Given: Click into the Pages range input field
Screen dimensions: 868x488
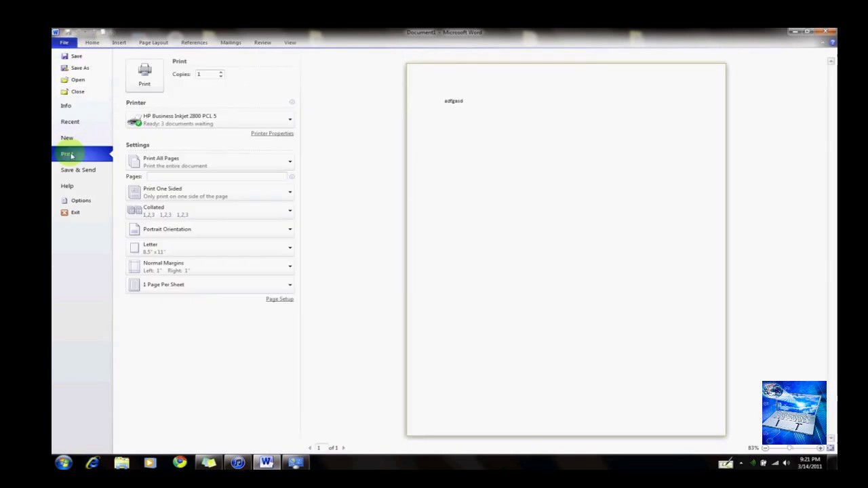Looking at the screenshot, I should [x=217, y=177].
